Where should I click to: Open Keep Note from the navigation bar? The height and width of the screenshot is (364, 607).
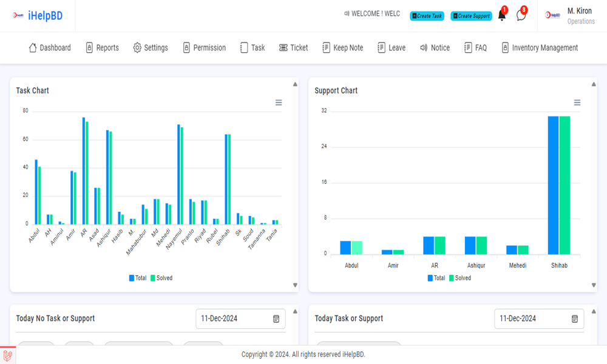click(342, 47)
